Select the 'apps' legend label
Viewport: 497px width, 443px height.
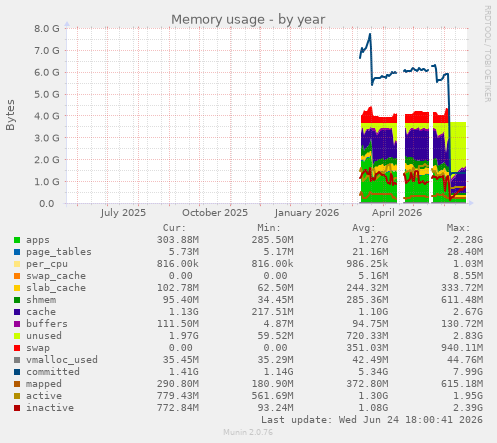[x=38, y=240]
